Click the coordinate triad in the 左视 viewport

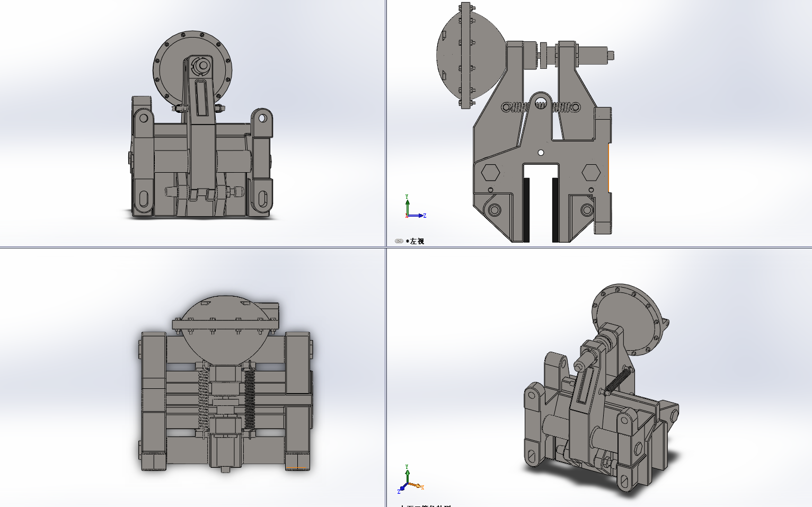415,207
